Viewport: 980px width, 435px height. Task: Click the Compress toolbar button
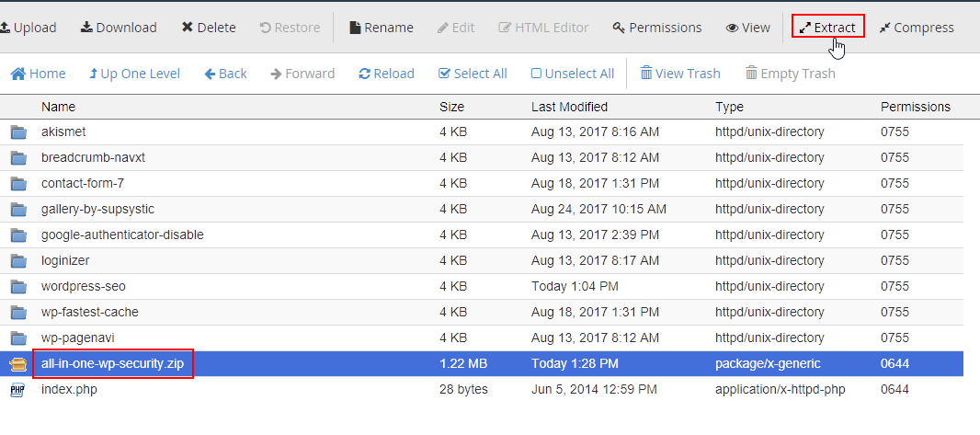point(917,28)
